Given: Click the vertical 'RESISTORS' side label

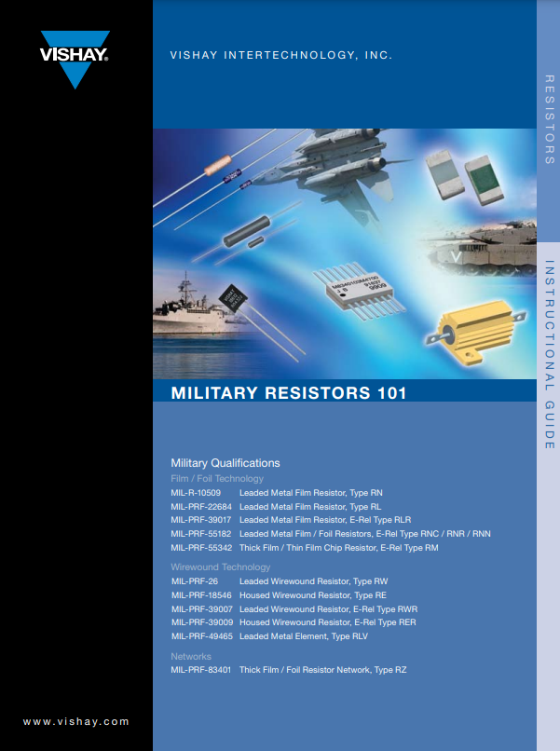Looking at the screenshot, I should [549, 119].
